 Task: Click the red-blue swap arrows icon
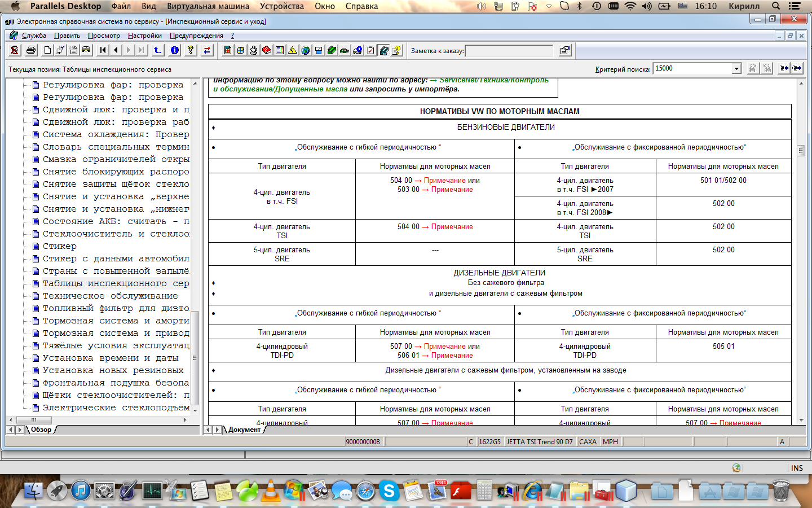point(207,50)
